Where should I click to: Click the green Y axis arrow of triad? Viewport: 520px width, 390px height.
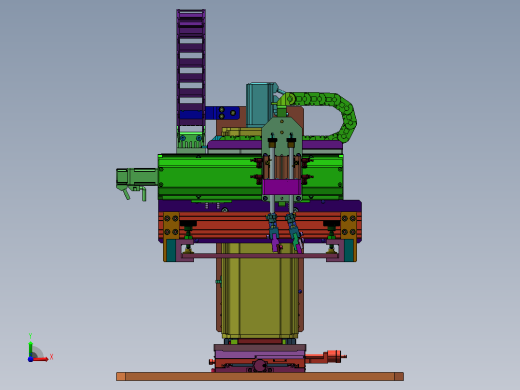pos(30,348)
